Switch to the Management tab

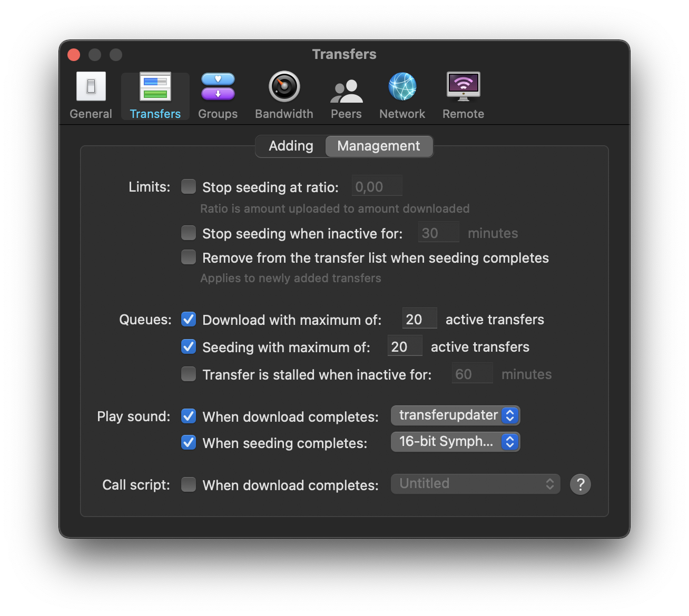click(x=379, y=146)
